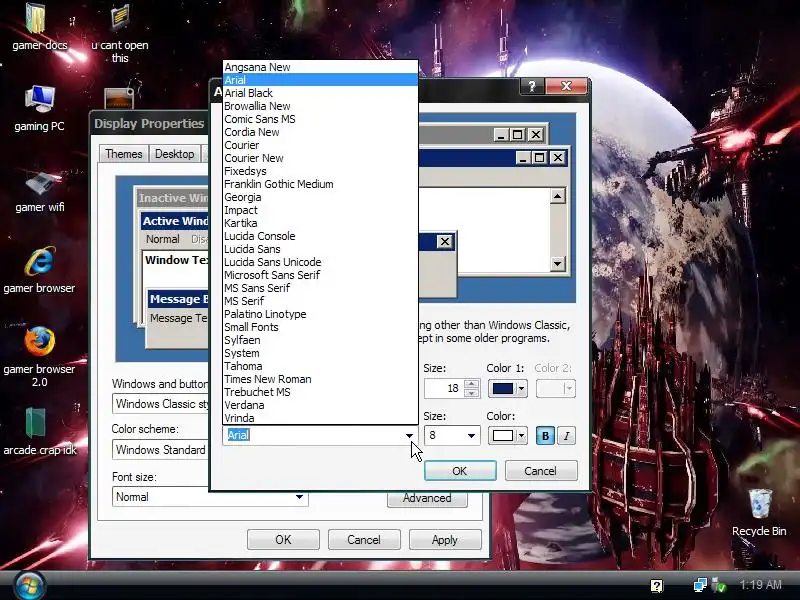This screenshot has height=600, width=800.
Task: Click the taskbar clock showing 1:19 AM
Action: [760, 585]
